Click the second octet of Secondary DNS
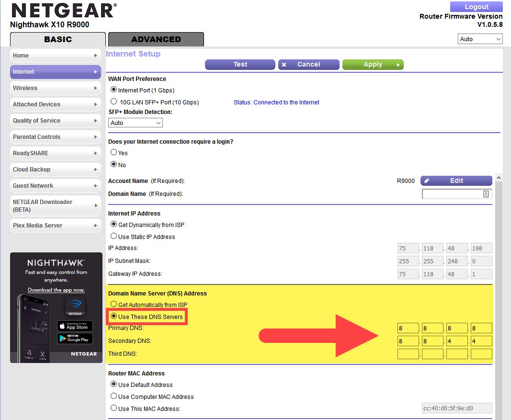 click(x=432, y=341)
